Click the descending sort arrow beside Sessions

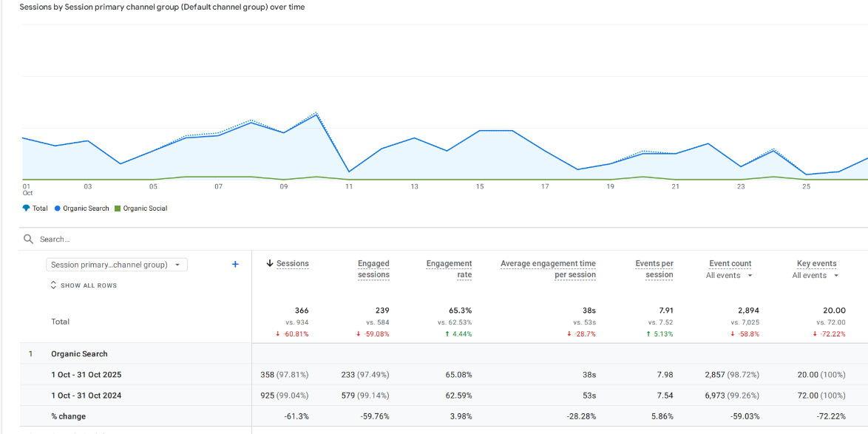[x=268, y=263]
